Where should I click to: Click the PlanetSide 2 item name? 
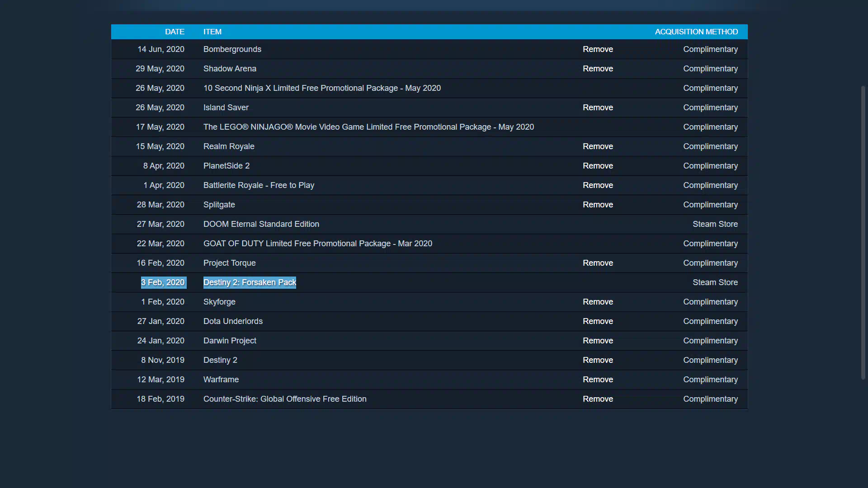click(226, 166)
